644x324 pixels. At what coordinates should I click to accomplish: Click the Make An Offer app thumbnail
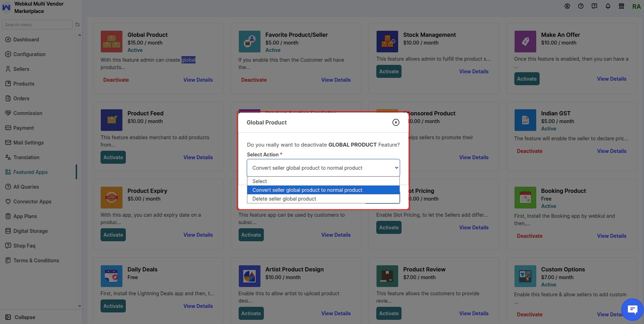[x=525, y=41]
